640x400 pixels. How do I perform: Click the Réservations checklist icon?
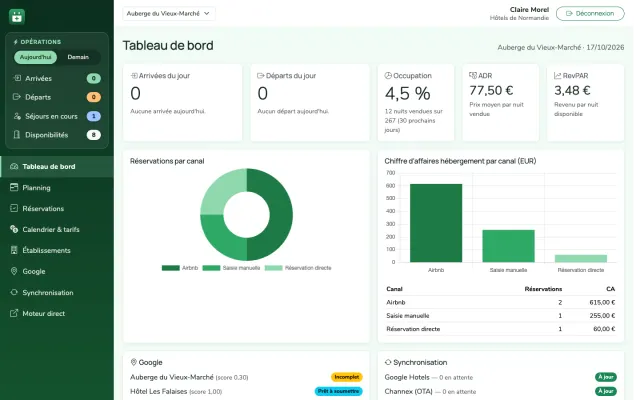pyautogui.click(x=14, y=208)
